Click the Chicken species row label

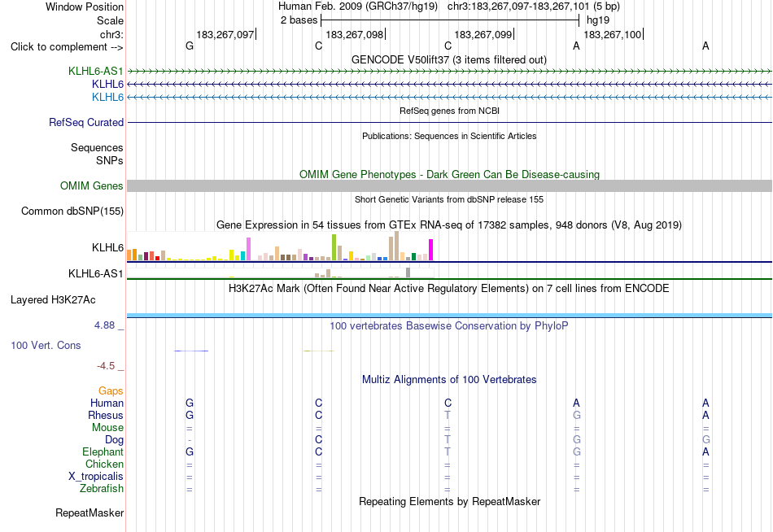pyautogui.click(x=104, y=464)
